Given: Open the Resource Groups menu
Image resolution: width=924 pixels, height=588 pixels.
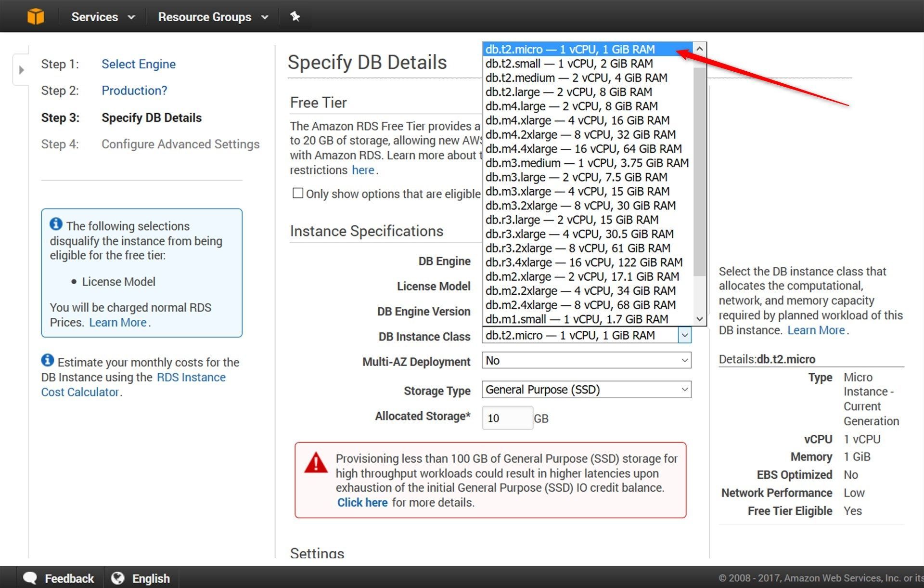Looking at the screenshot, I should [213, 17].
